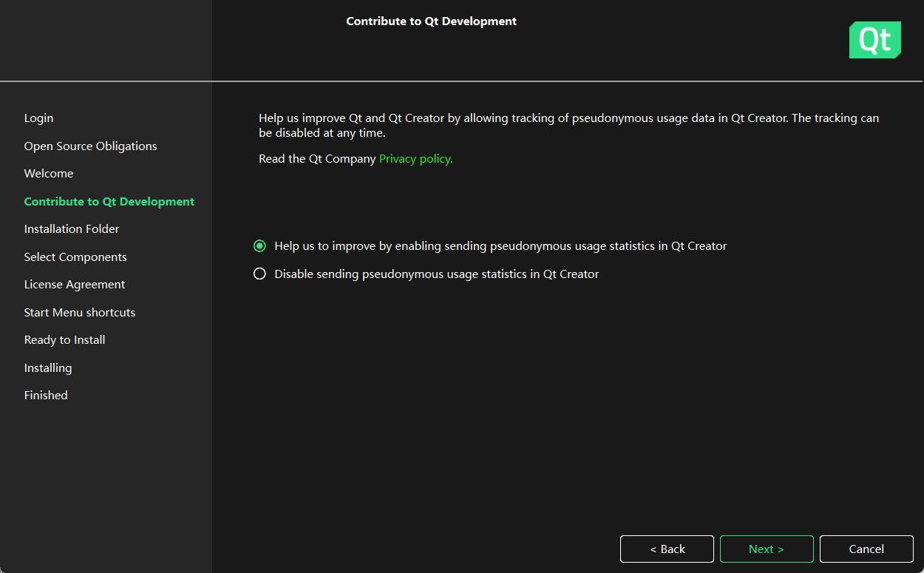This screenshot has height=573, width=924.
Task: Click Contribute to Qt Development sidebar step
Action: coord(109,202)
